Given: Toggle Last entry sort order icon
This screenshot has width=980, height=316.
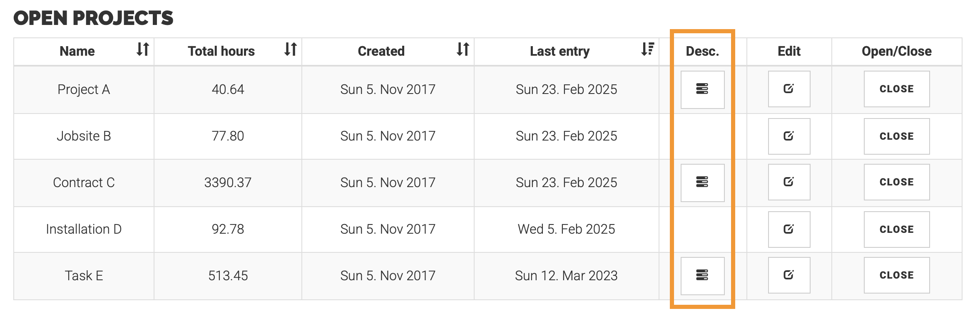Looking at the screenshot, I should point(647,49).
